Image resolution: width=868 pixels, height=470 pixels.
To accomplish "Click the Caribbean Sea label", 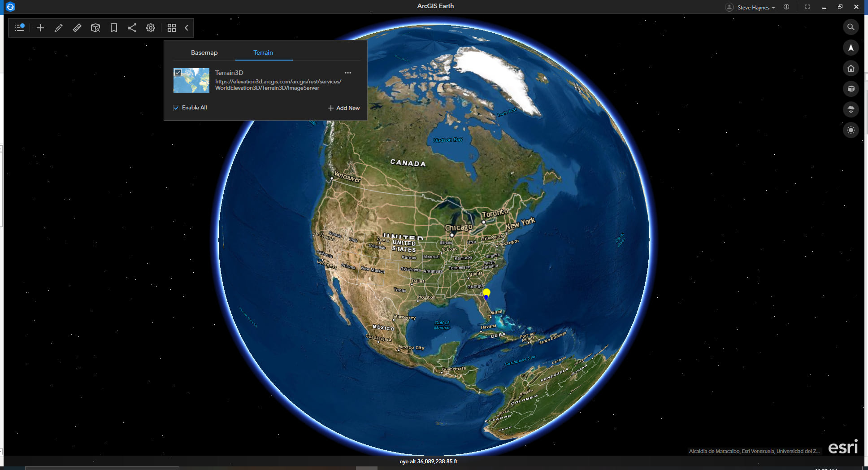I will (x=520, y=361).
